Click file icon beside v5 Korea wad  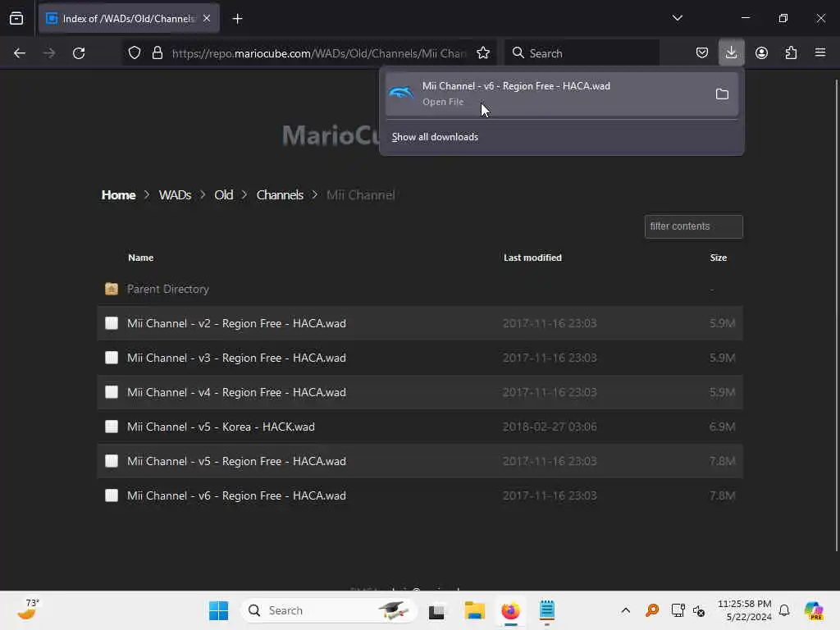click(x=112, y=427)
